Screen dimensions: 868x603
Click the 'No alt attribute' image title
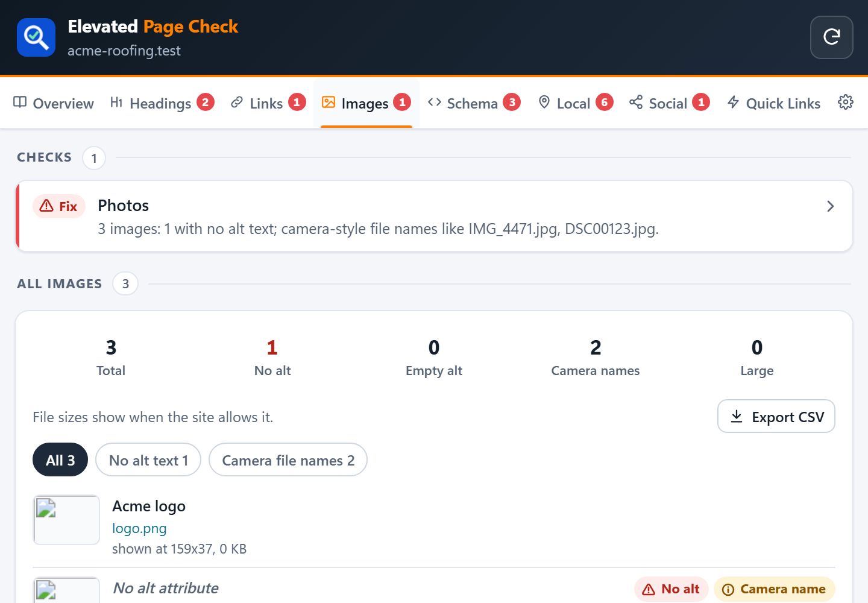166,588
